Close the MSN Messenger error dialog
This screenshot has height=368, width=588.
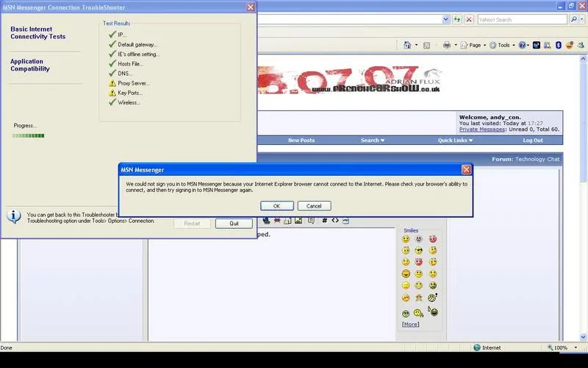click(x=466, y=170)
